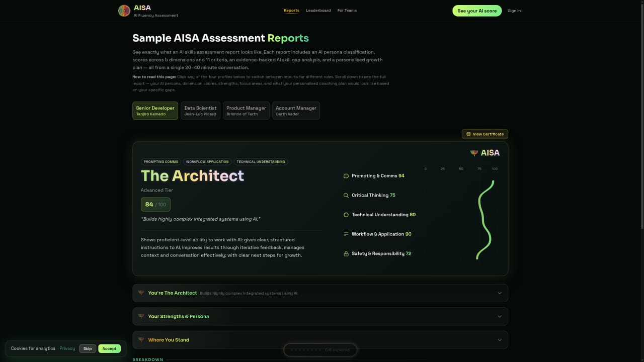Viewport: 644px width, 362px height.
Task: Click the icon beside You're The Architect
Action: [141, 293]
